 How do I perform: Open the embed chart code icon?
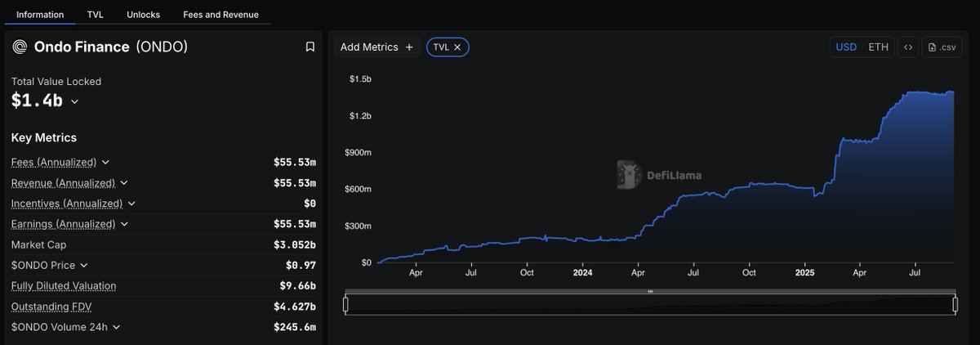click(907, 47)
